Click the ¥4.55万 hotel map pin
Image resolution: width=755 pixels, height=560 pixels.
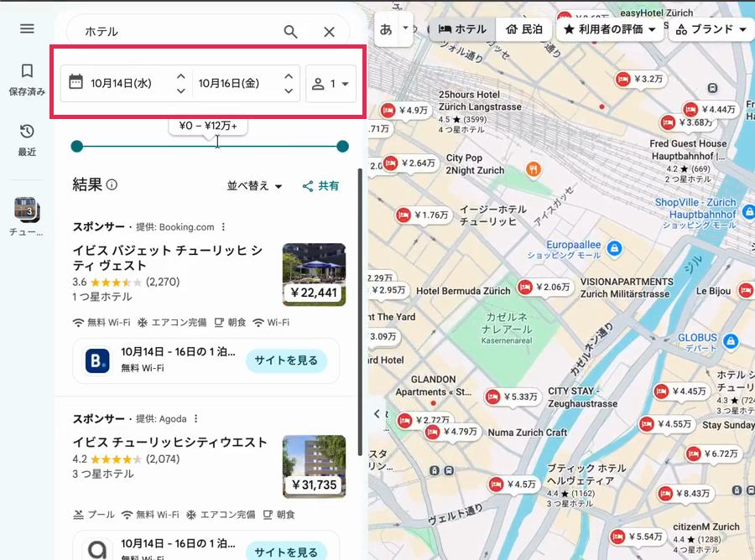coord(667,424)
